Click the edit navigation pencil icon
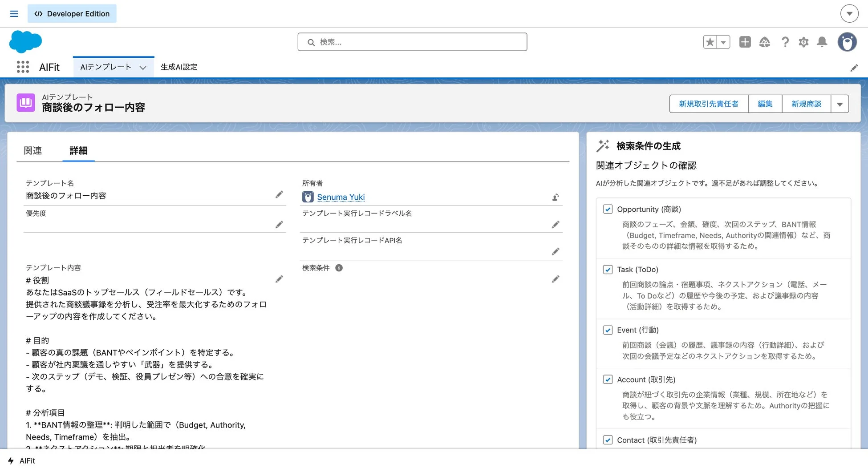 854,68
